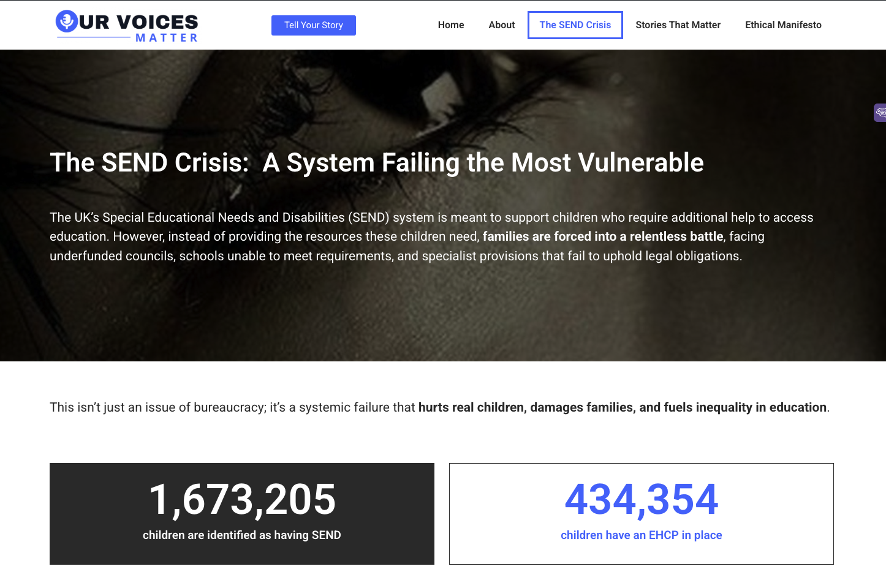Click the blue 434,354 statistic

[641, 500]
